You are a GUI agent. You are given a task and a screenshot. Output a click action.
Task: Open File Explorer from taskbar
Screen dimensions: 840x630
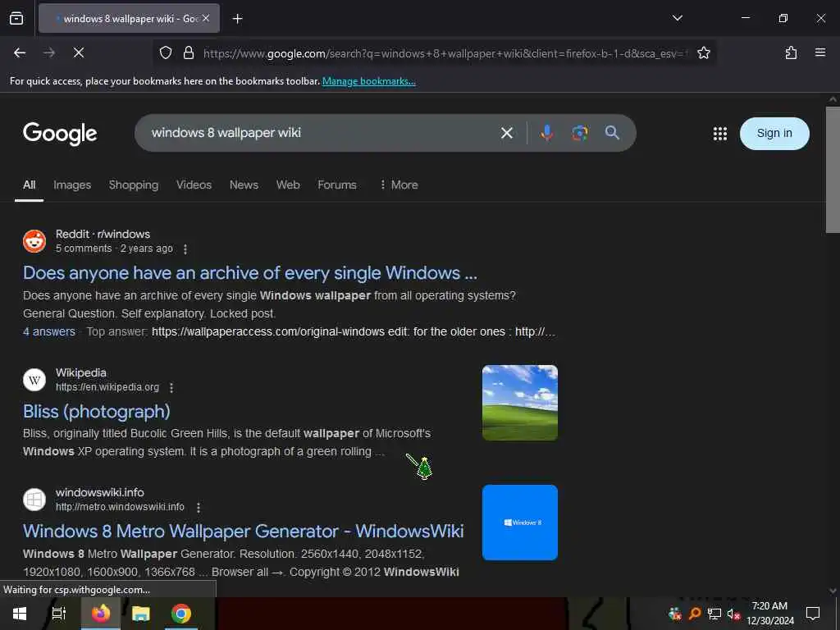click(141, 614)
